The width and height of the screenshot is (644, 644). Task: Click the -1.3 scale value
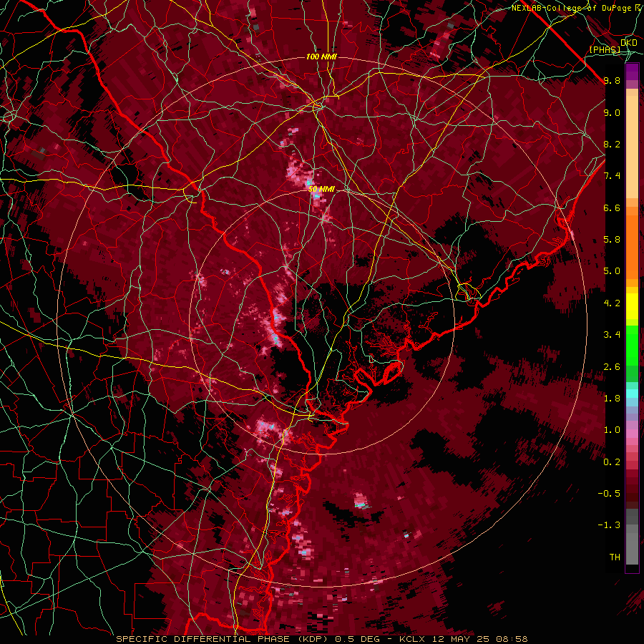point(609,525)
